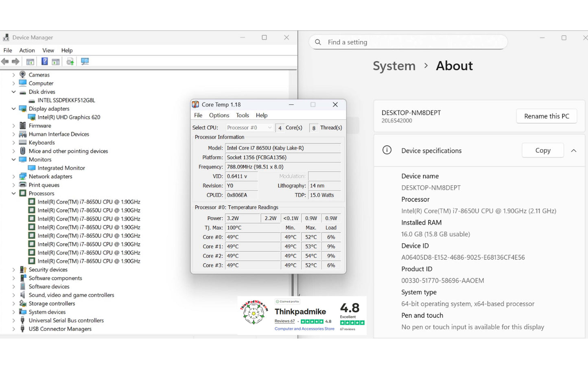The height and width of the screenshot is (369, 588).
Task: Open the Options menu in Core Temp
Action: 219,115
